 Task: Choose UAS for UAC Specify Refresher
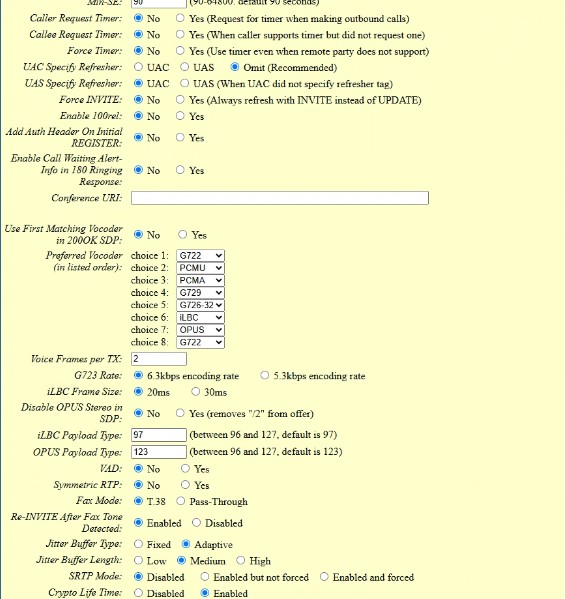tap(184, 67)
